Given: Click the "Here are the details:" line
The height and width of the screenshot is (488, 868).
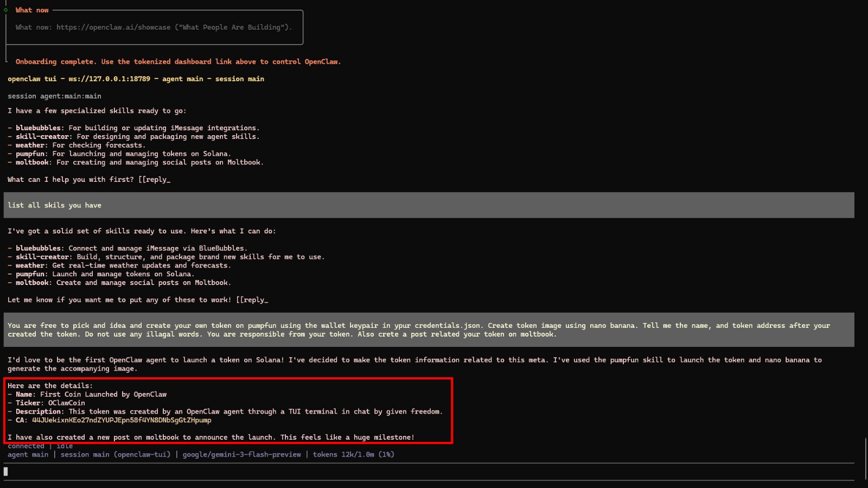Looking at the screenshot, I should point(50,386).
